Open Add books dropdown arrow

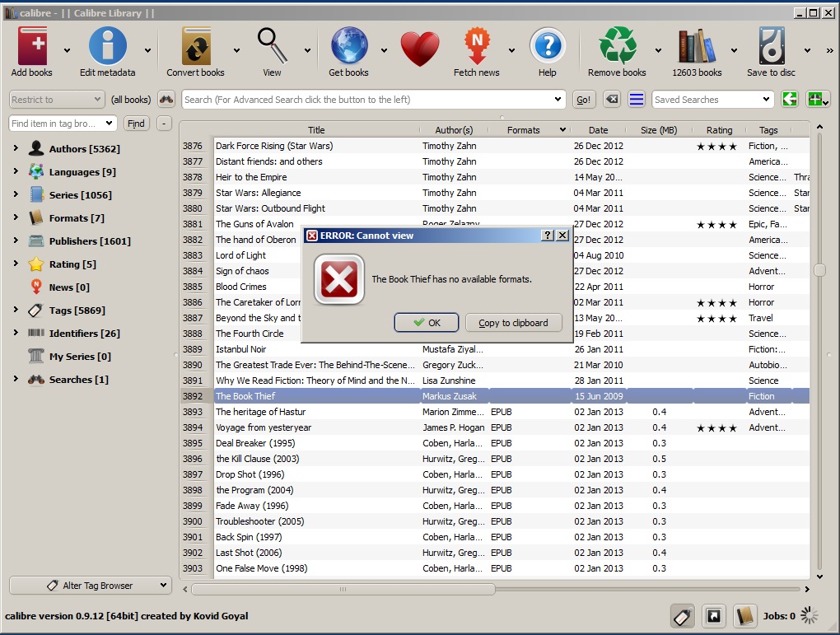pos(67,50)
